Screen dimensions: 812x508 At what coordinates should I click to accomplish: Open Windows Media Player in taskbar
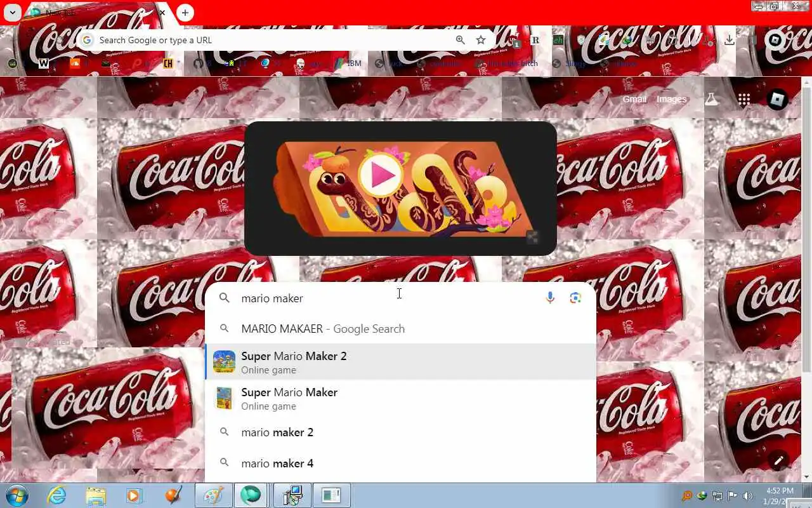tap(134, 495)
